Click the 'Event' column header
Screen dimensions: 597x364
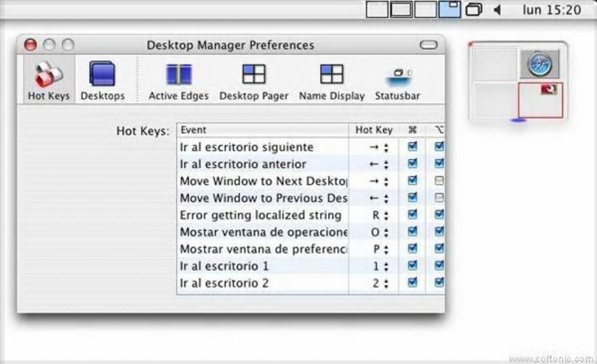tap(263, 130)
